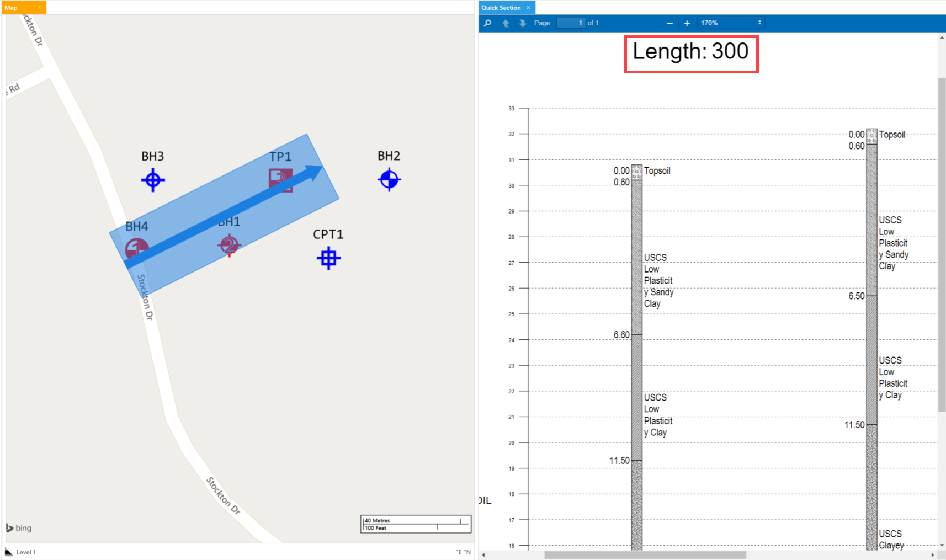Viewport: 946px width, 560px height.
Task: Select the BH3 borehole marker on map
Action: [x=153, y=180]
